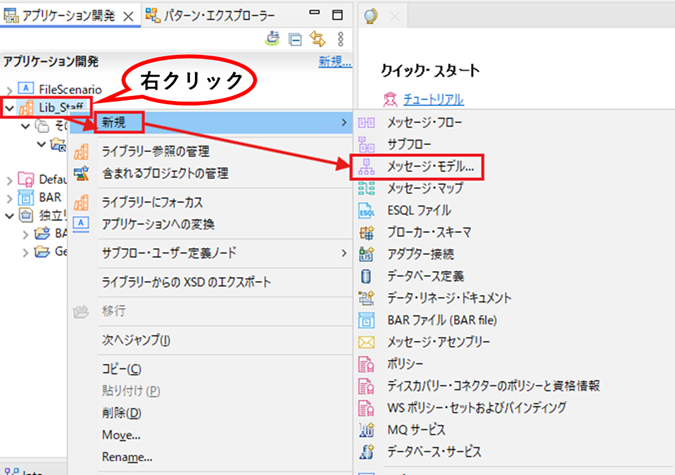Collapse the Lib_Staff tree node
This screenshot has height=475, width=675.
point(9,108)
